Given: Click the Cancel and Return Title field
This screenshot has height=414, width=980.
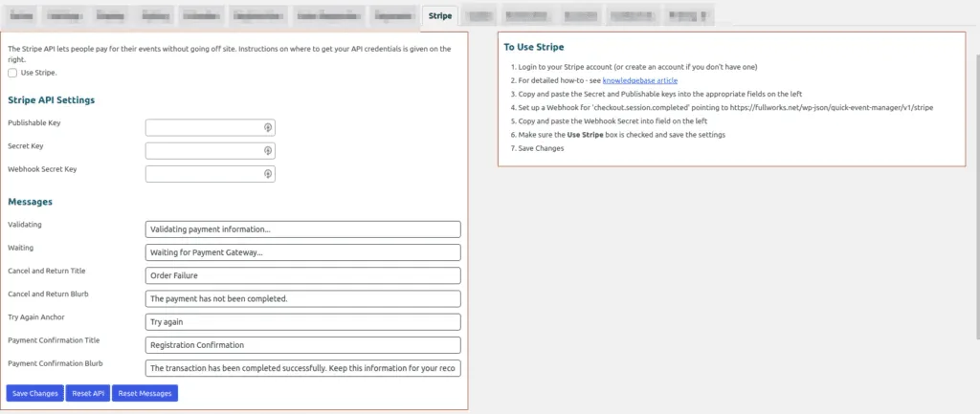Looking at the screenshot, I should (302, 275).
